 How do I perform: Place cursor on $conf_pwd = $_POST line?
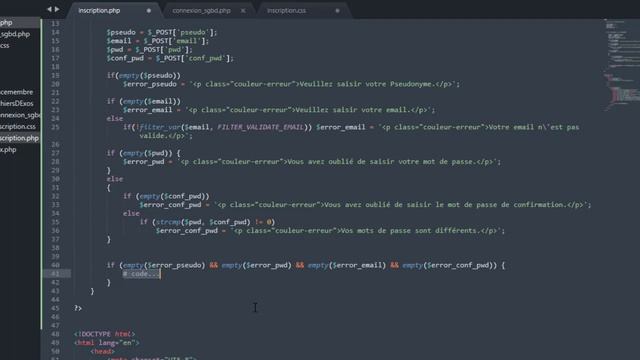click(x=170, y=58)
